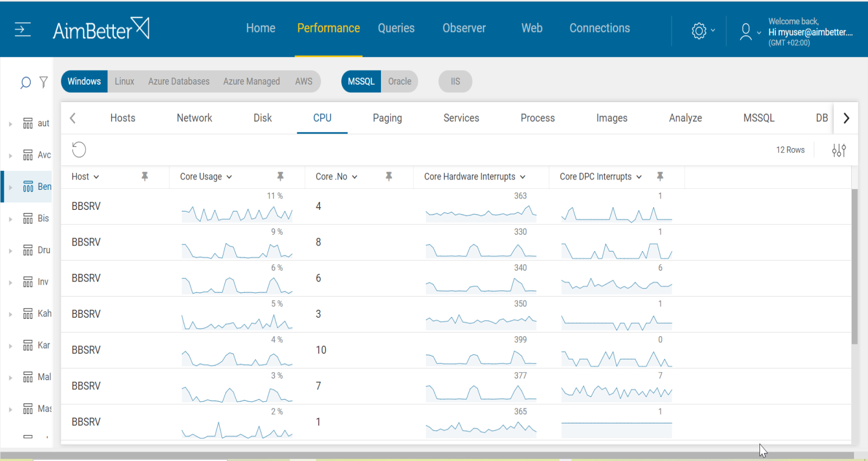This screenshot has height=461, width=868.
Task: Select the 'Bis' server icon in sidebar
Action: (28, 219)
